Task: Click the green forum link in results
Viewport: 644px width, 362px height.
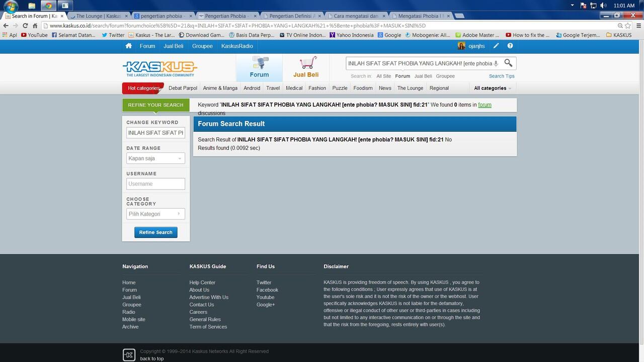Action: tap(485, 105)
